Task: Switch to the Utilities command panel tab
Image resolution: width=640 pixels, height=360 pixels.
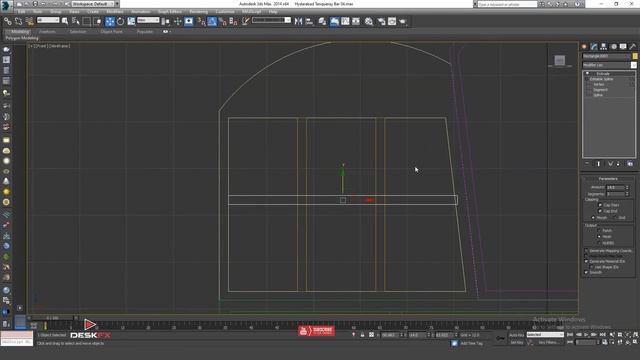Action: (x=633, y=47)
